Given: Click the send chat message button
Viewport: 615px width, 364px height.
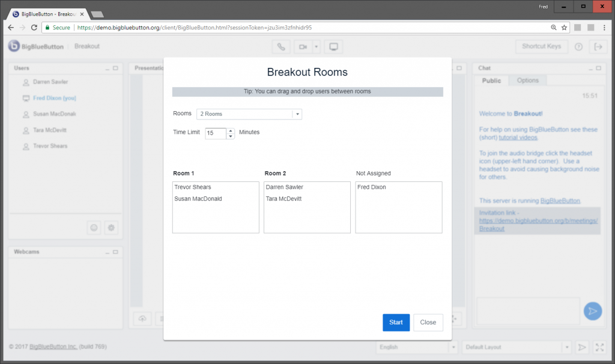Looking at the screenshot, I should [x=593, y=311].
